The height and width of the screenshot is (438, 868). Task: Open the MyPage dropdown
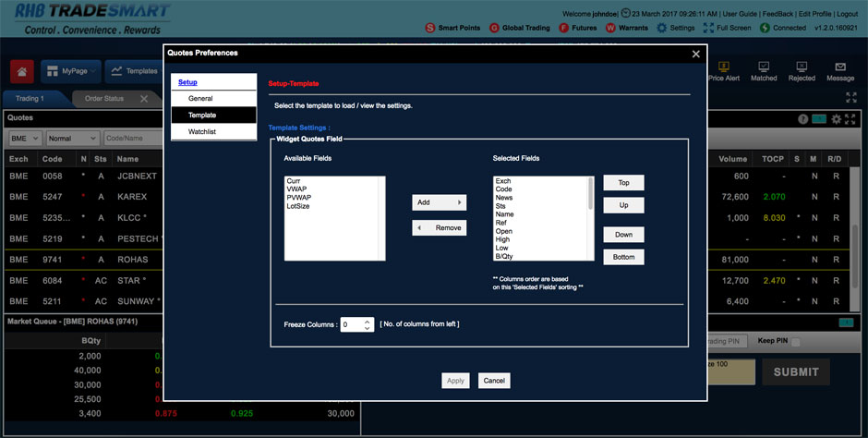[x=77, y=71]
